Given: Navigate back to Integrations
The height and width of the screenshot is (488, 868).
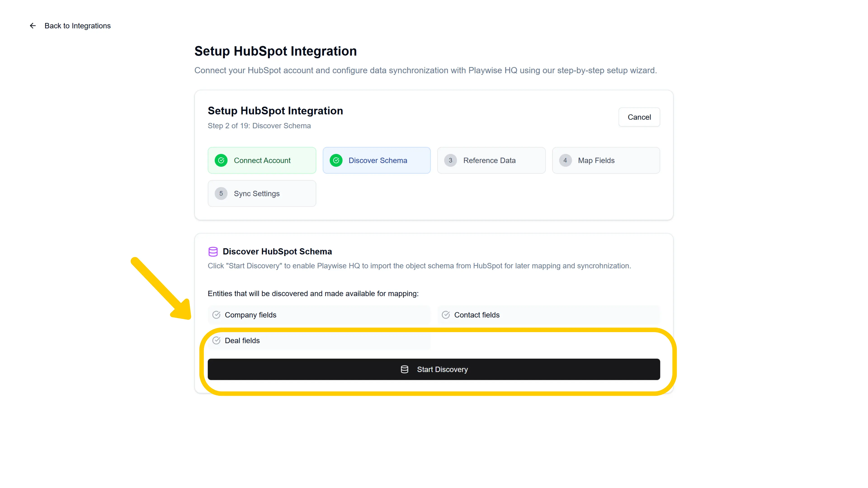Looking at the screenshot, I should [x=78, y=26].
